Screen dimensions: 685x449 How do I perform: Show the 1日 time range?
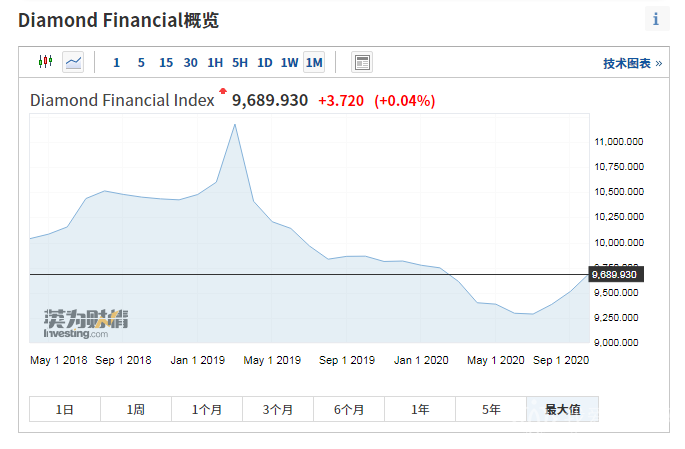coord(64,409)
